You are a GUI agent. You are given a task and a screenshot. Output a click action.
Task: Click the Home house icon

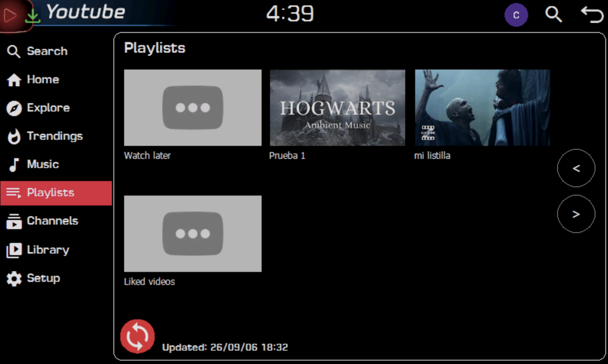tap(14, 80)
